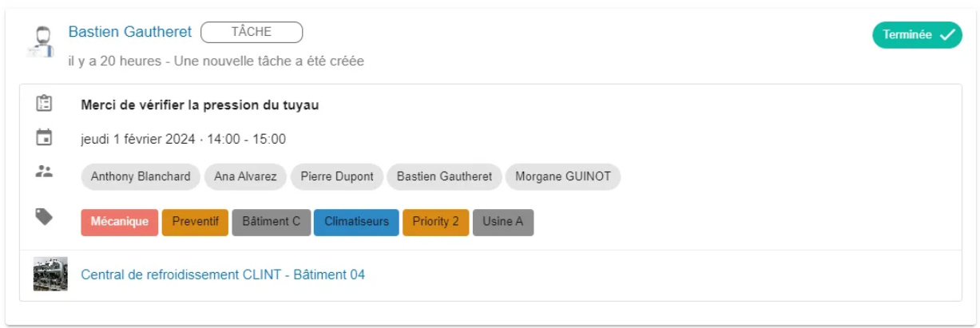Click the red Mécanique tag
Viewport: 980px width, 328px height.
pos(120,222)
